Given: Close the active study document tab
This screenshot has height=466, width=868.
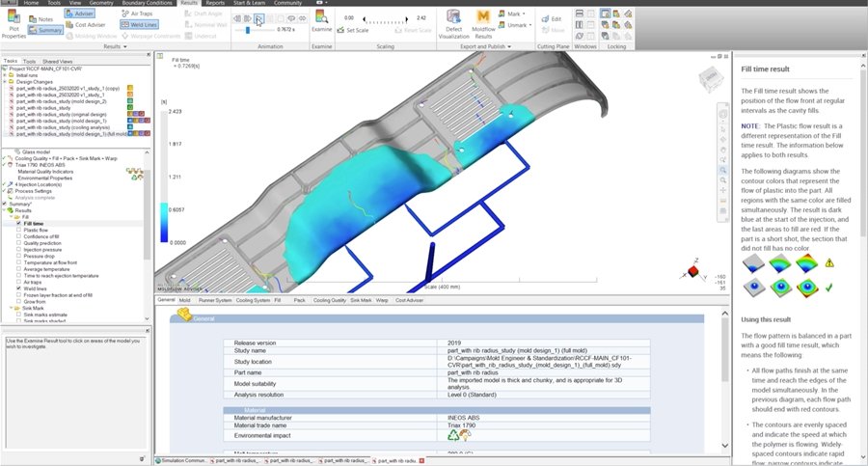Looking at the screenshot, I should [x=421, y=460].
